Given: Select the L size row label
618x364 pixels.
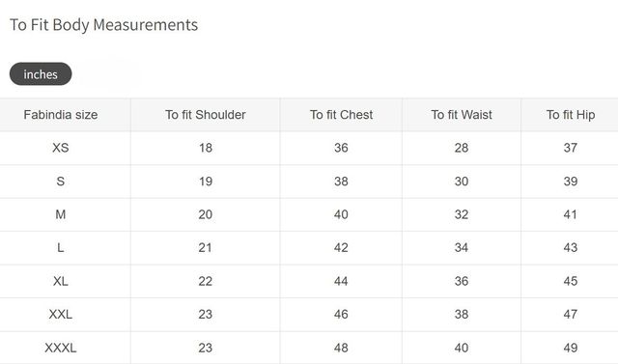Looking at the screenshot, I should [x=61, y=247].
